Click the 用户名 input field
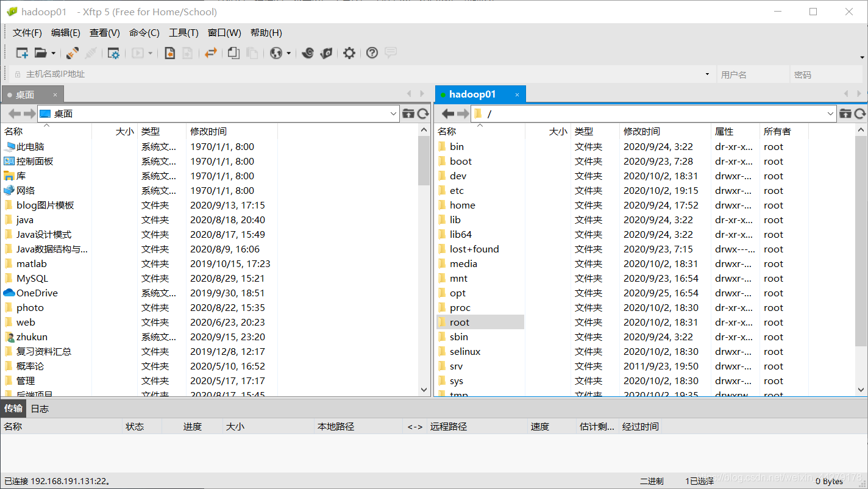This screenshot has width=868, height=489. coord(753,74)
